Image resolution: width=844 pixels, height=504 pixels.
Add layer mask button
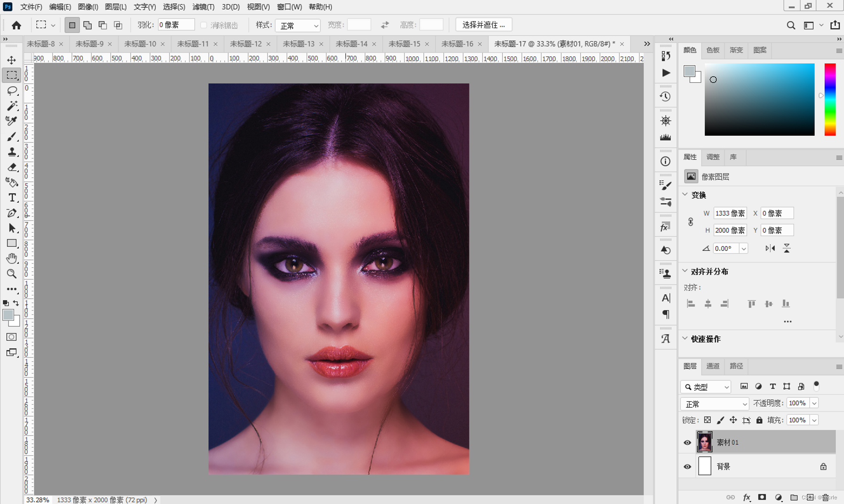point(762,497)
